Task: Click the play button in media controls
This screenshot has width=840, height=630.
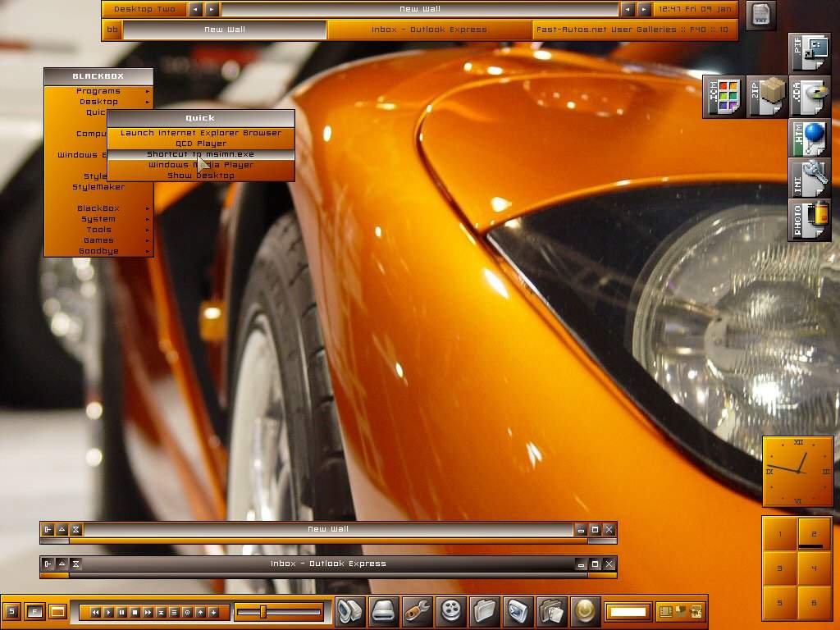Action: tap(109, 612)
